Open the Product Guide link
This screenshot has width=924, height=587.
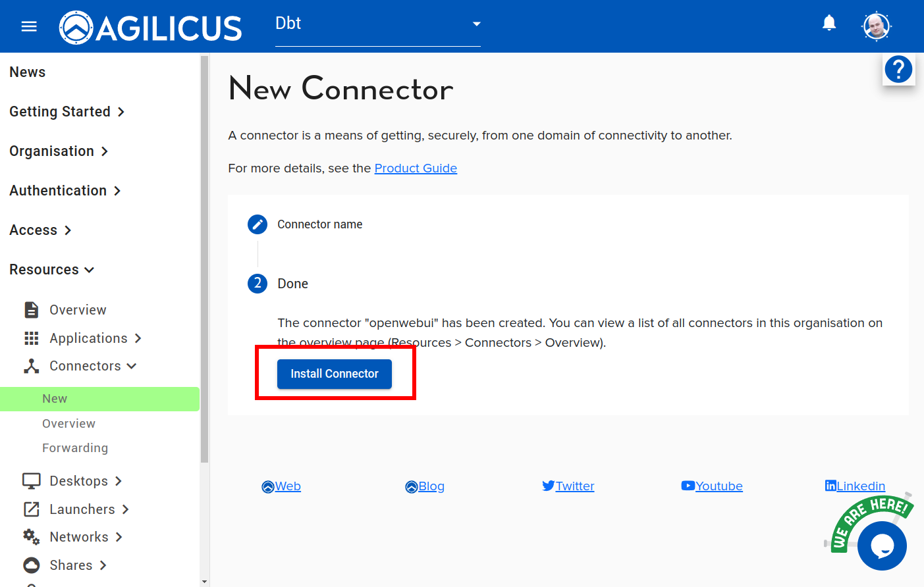click(416, 168)
